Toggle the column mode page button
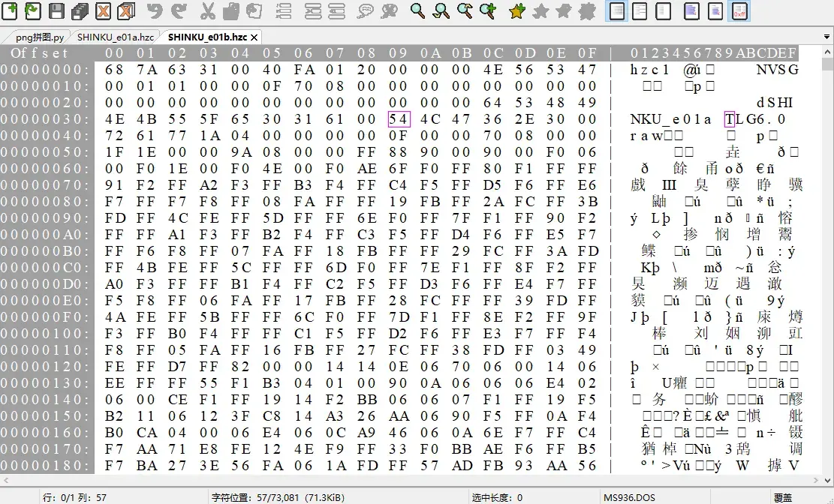The height and width of the screenshot is (504, 834). (691, 10)
